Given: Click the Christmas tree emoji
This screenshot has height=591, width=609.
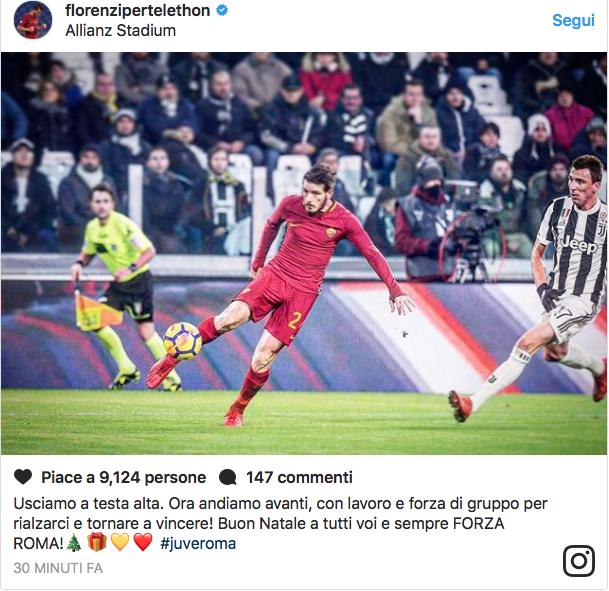Looking at the screenshot, I should click(x=73, y=542).
